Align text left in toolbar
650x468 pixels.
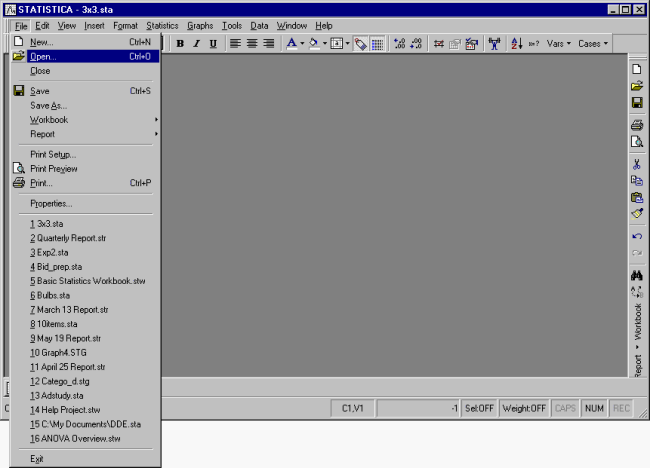235,44
